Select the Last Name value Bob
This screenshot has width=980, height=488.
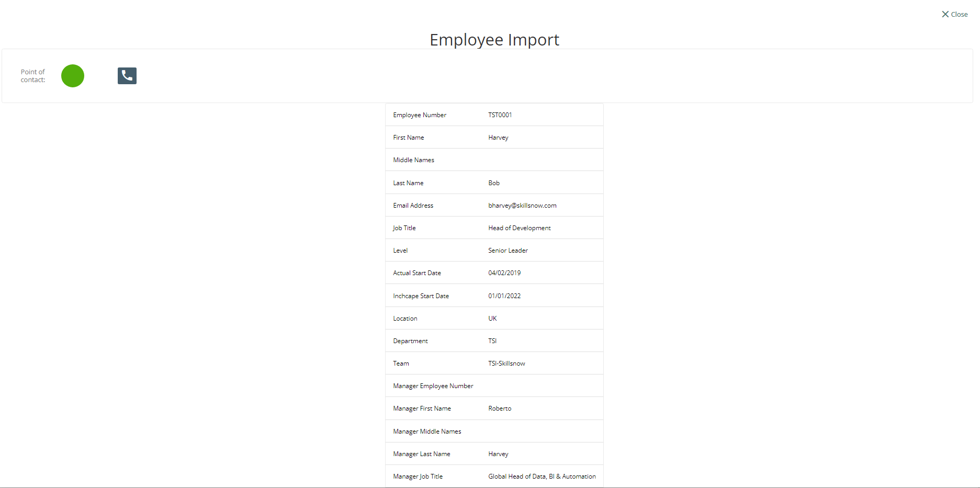494,183
